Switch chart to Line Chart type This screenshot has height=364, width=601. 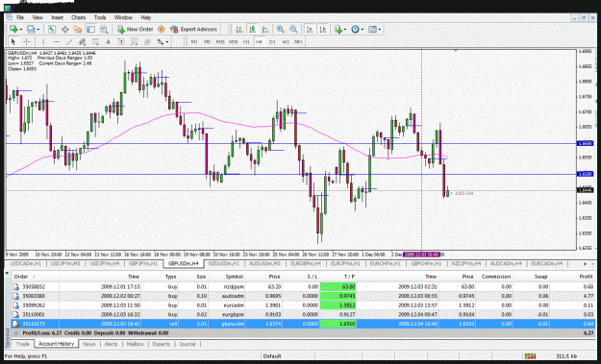coord(265,29)
